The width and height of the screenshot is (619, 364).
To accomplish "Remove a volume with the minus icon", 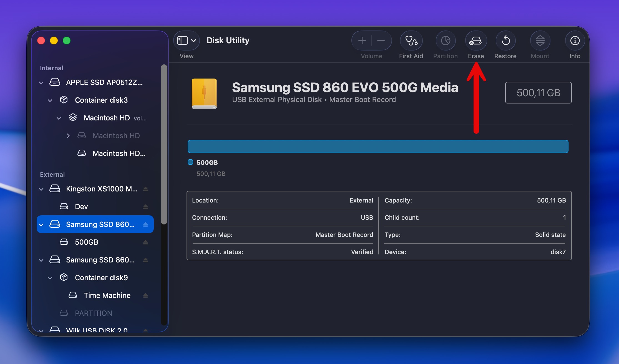I will click(x=381, y=41).
